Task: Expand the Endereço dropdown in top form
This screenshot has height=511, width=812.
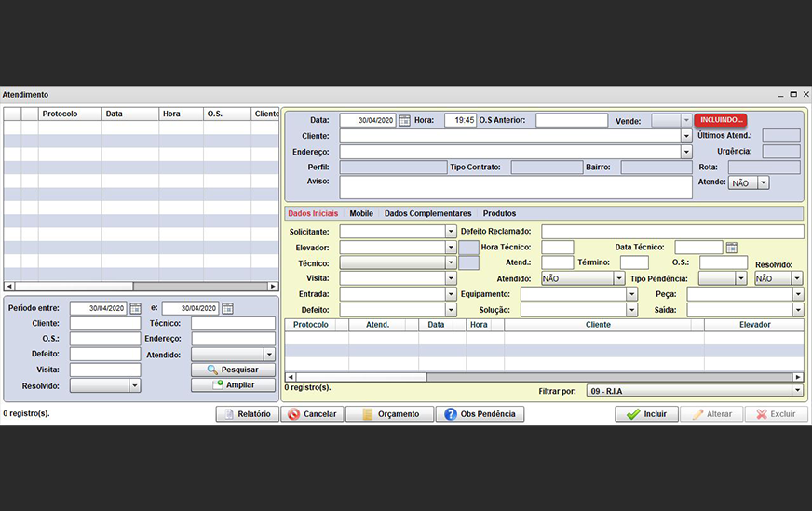Action: 686,152
